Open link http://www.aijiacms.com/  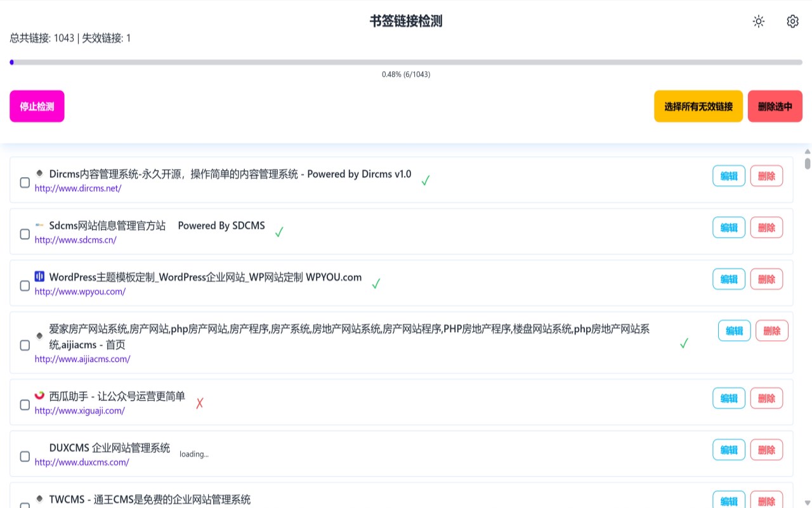tap(82, 359)
